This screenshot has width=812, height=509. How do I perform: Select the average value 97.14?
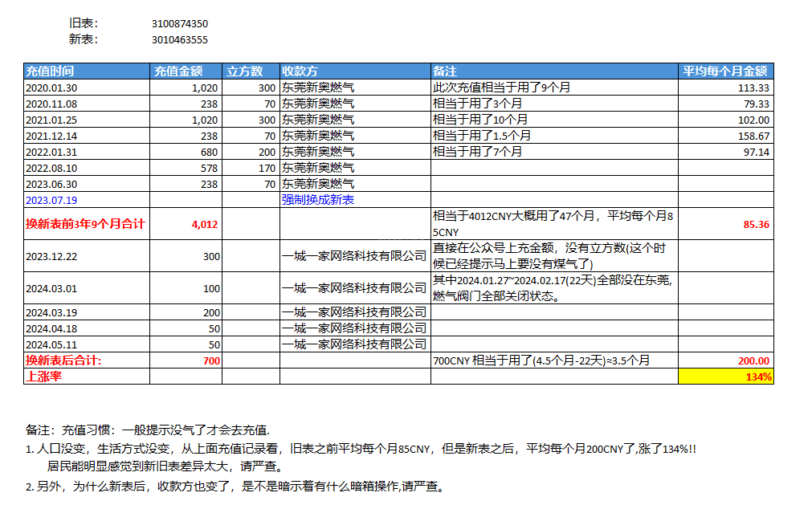726,152
